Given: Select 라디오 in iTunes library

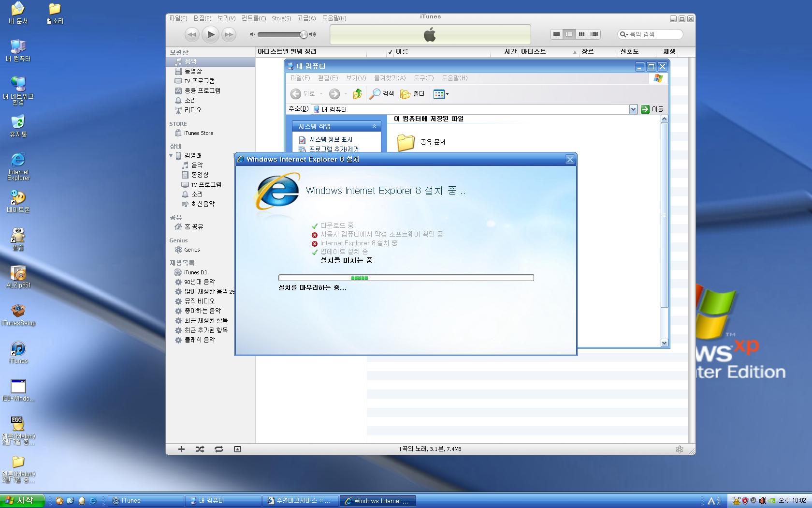Looking at the screenshot, I should 211,110.
